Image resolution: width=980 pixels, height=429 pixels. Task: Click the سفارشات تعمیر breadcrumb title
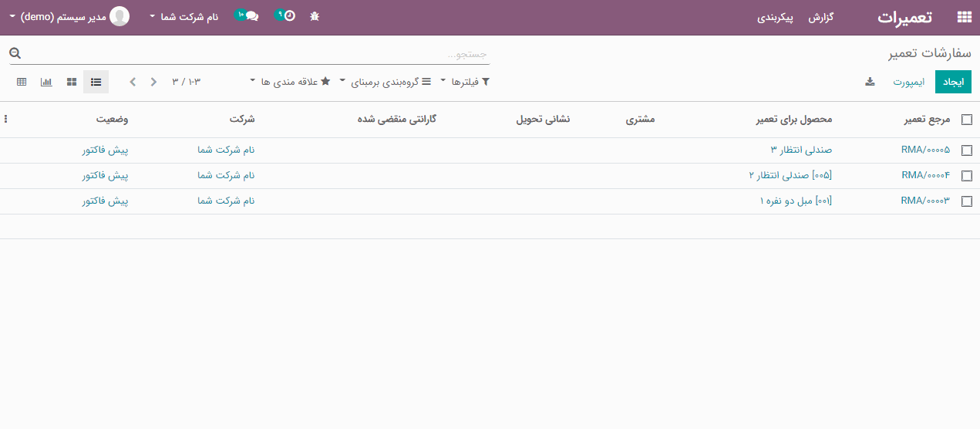coord(930,53)
